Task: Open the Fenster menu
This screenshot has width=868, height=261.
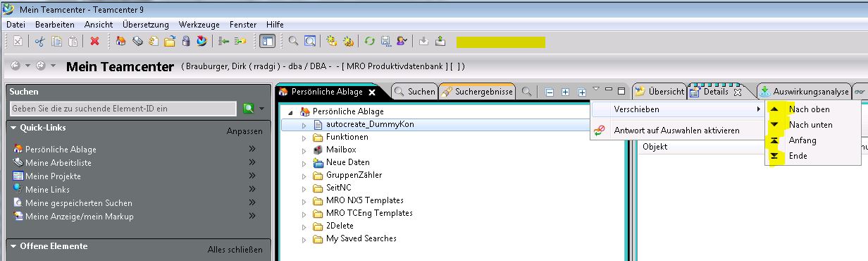Action: point(244,24)
